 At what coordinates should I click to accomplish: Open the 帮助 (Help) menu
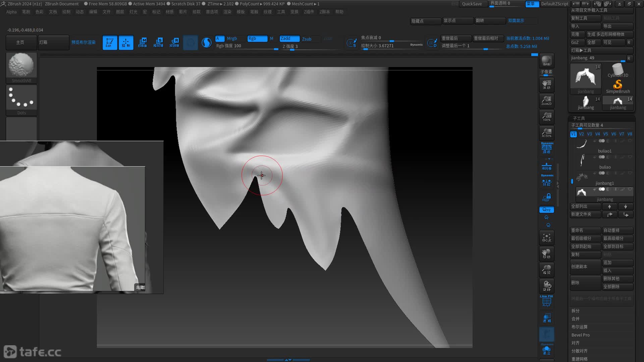(339, 12)
